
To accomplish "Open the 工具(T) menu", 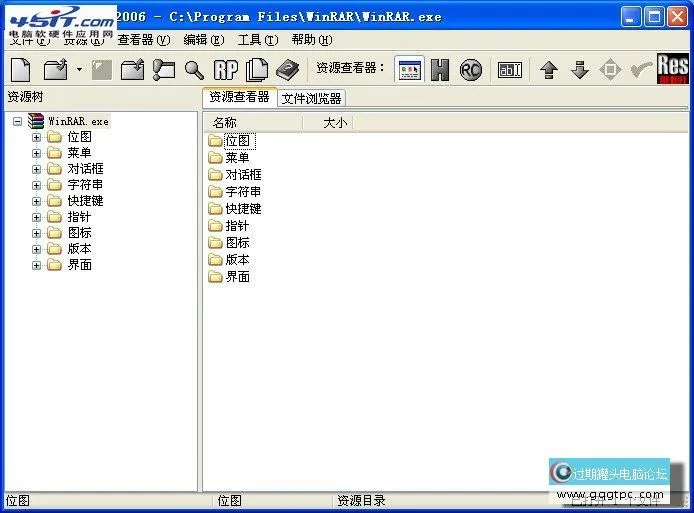I will click(x=258, y=40).
